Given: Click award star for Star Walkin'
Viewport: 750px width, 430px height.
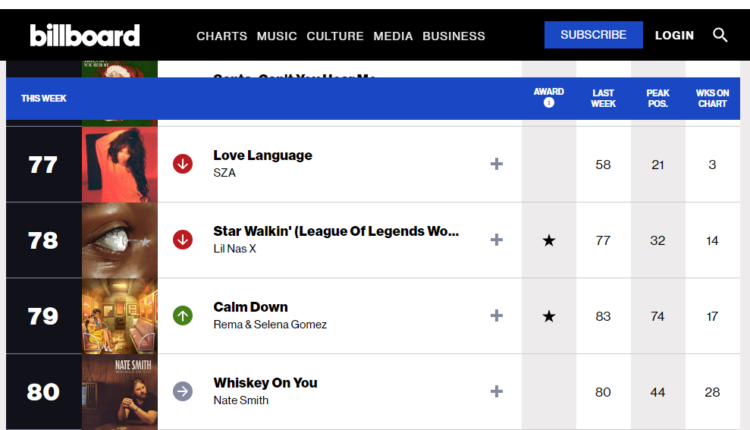Looking at the screenshot, I should tap(548, 240).
